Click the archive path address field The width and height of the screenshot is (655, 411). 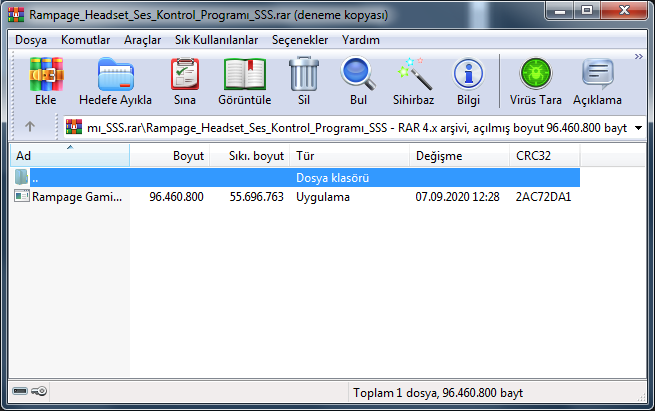click(356, 127)
